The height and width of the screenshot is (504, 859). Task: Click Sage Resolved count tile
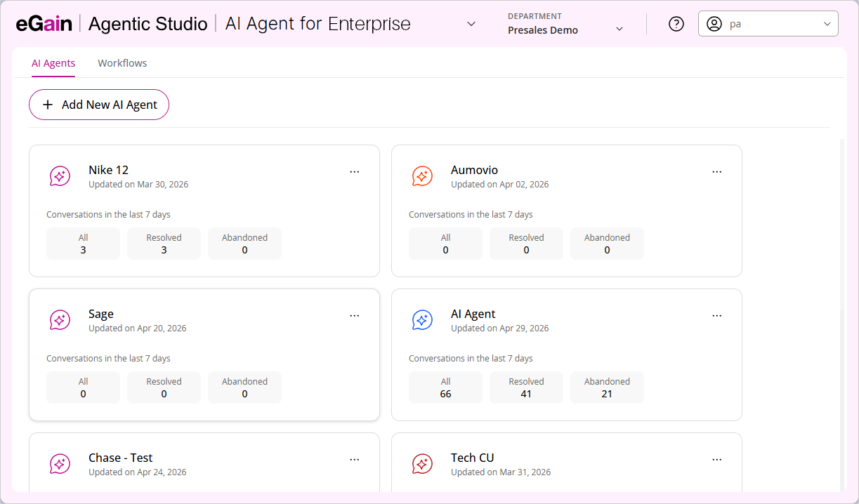click(x=164, y=387)
